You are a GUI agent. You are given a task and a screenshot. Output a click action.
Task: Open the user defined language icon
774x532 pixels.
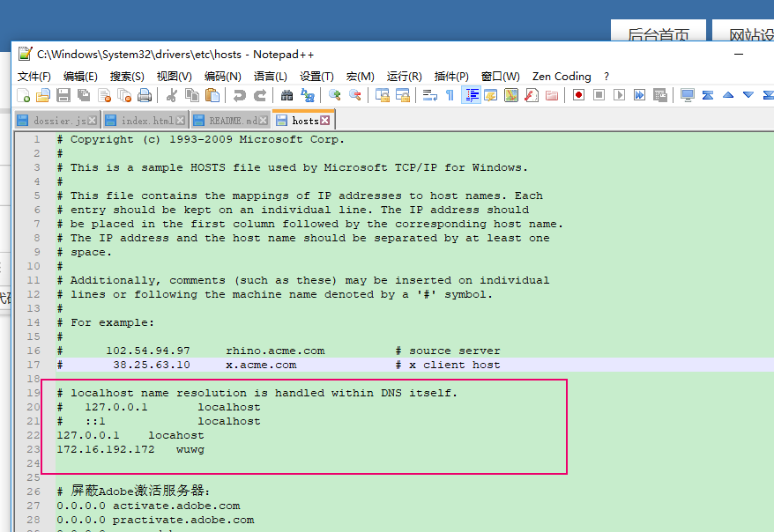click(x=491, y=95)
